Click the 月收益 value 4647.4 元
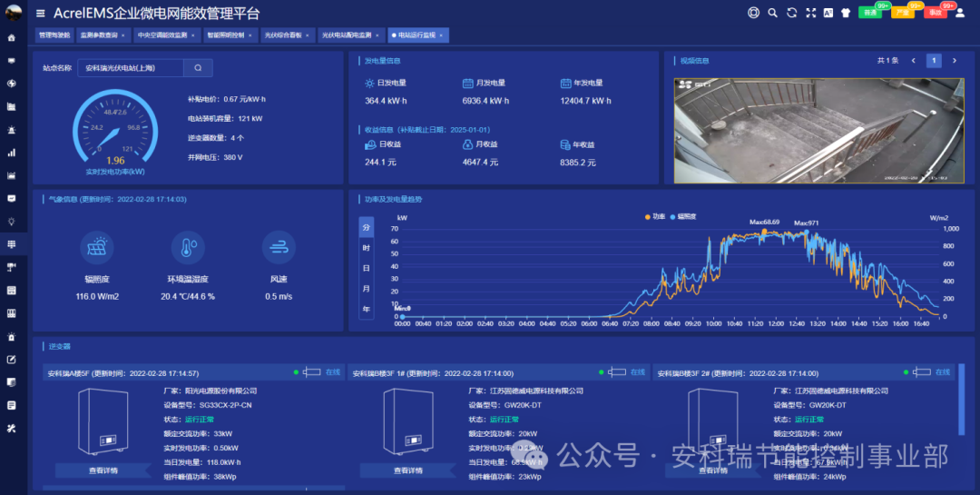Viewport: 980px width, 495px height. coord(480,162)
